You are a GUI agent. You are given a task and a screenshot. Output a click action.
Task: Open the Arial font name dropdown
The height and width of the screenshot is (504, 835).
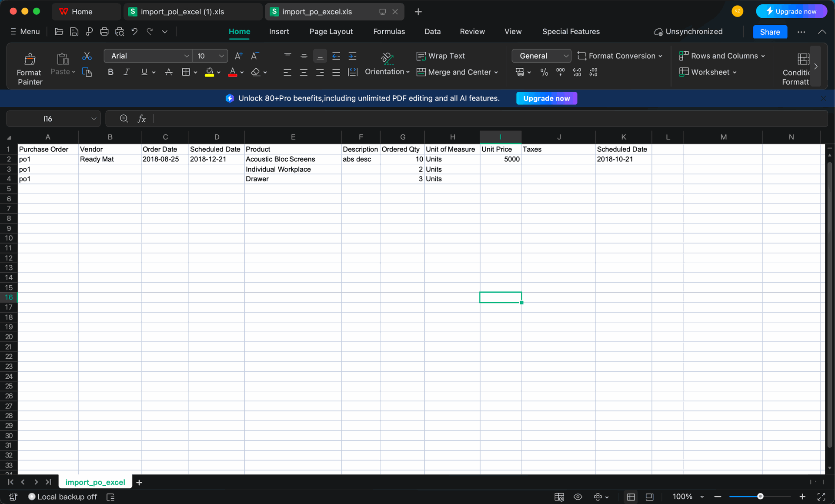tap(186, 56)
